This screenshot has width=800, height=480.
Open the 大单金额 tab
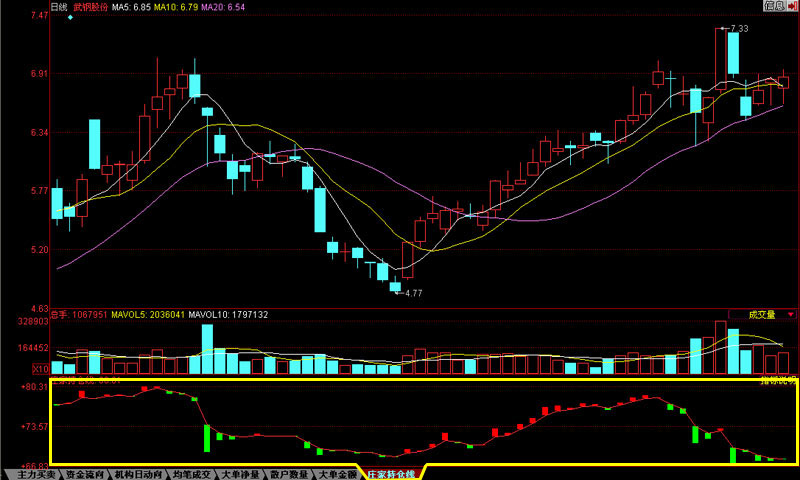338,474
